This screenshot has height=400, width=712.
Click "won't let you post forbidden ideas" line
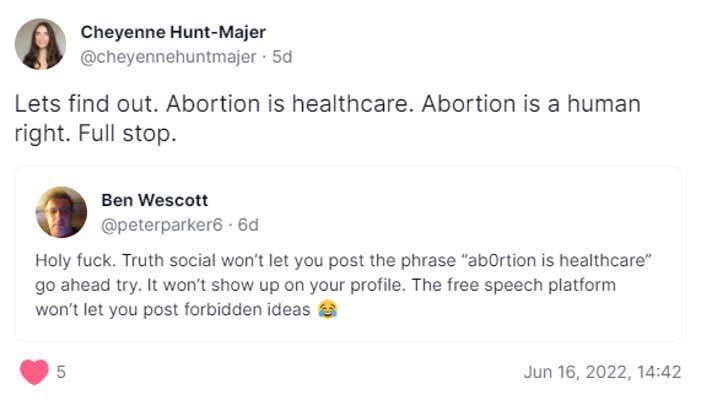(174, 310)
